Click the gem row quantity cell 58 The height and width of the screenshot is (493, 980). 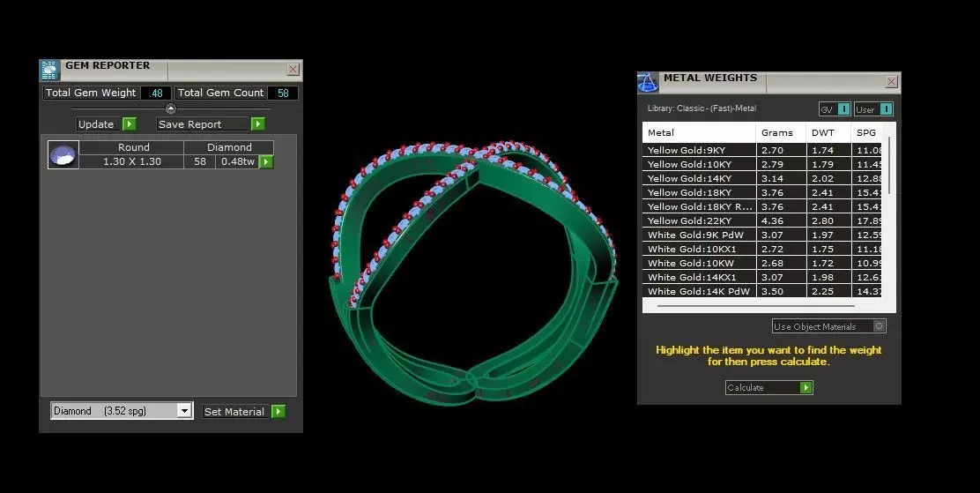point(200,161)
